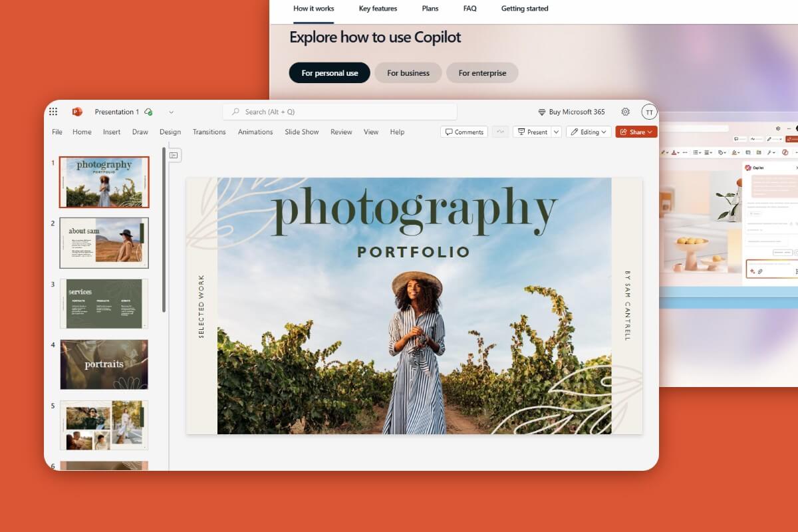Open the Transitions ribbon tab
Viewport: 798px width, 532px height.
[209, 132]
